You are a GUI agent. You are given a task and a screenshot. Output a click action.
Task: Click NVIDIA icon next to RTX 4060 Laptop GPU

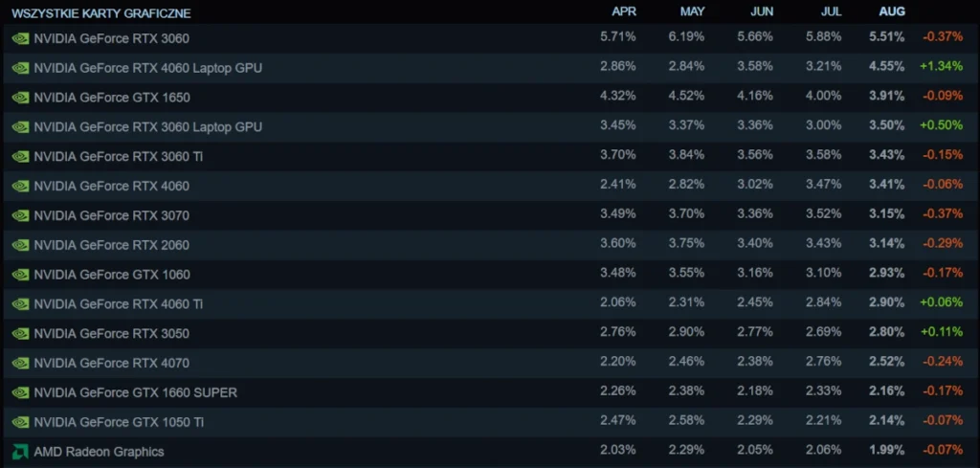coord(20,68)
